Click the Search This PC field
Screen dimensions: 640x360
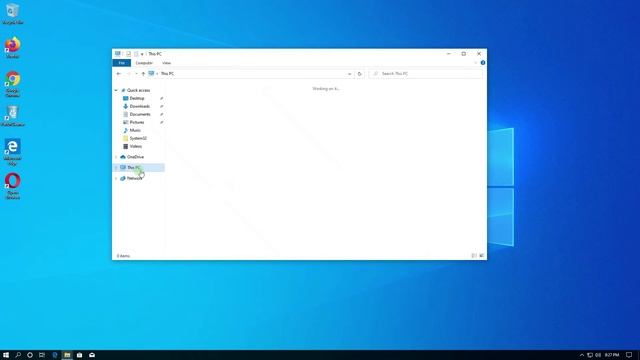(x=426, y=73)
